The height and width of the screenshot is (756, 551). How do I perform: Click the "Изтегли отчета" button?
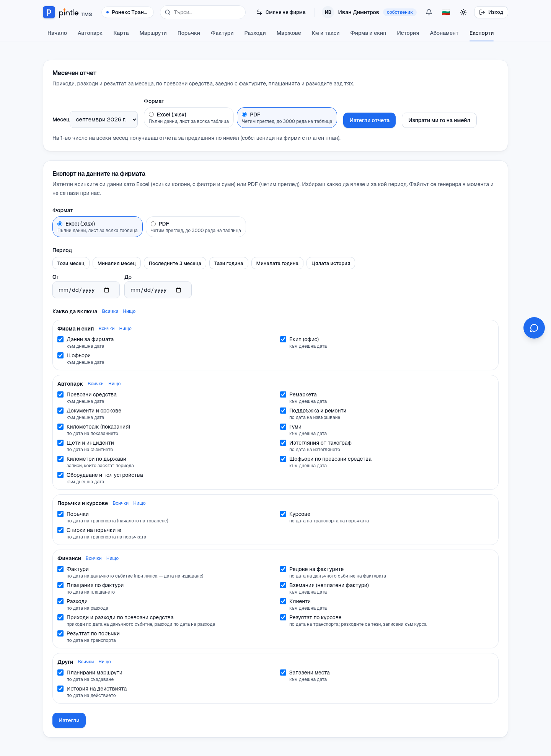369,120
